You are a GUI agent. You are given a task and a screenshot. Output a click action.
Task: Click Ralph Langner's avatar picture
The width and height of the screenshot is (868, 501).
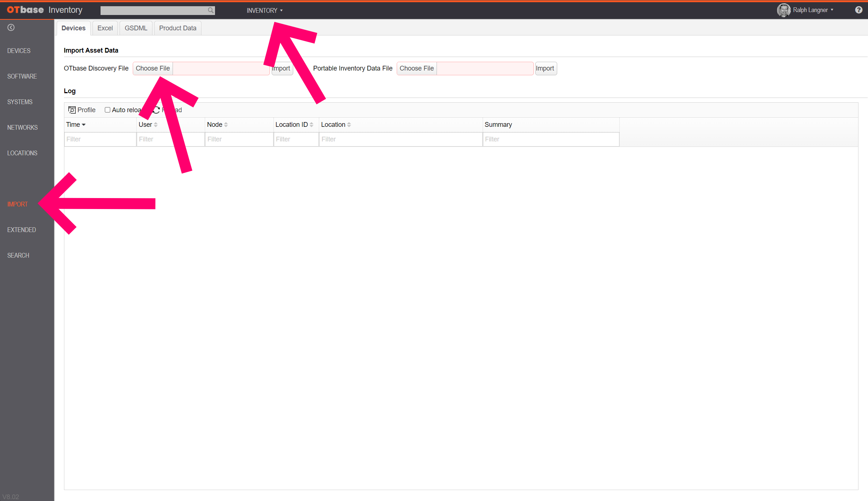tap(783, 10)
